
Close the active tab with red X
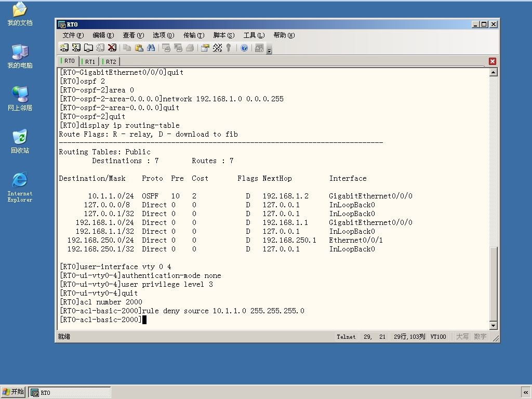pos(493,61)
